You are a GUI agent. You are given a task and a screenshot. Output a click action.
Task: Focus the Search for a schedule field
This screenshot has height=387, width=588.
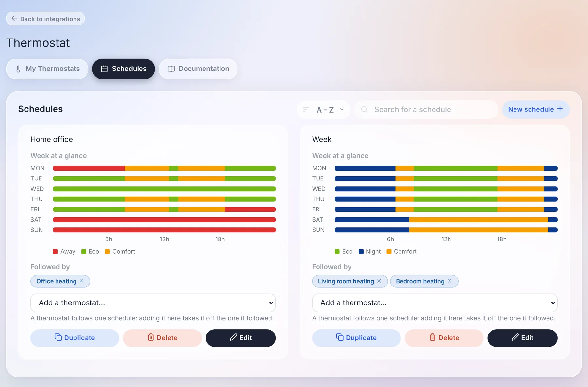tap(426, 110)
